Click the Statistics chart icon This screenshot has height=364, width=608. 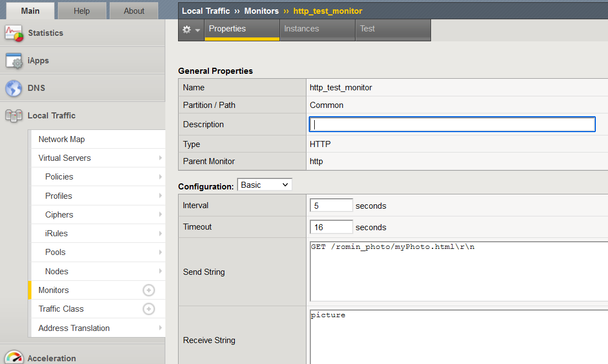point(14,33)
